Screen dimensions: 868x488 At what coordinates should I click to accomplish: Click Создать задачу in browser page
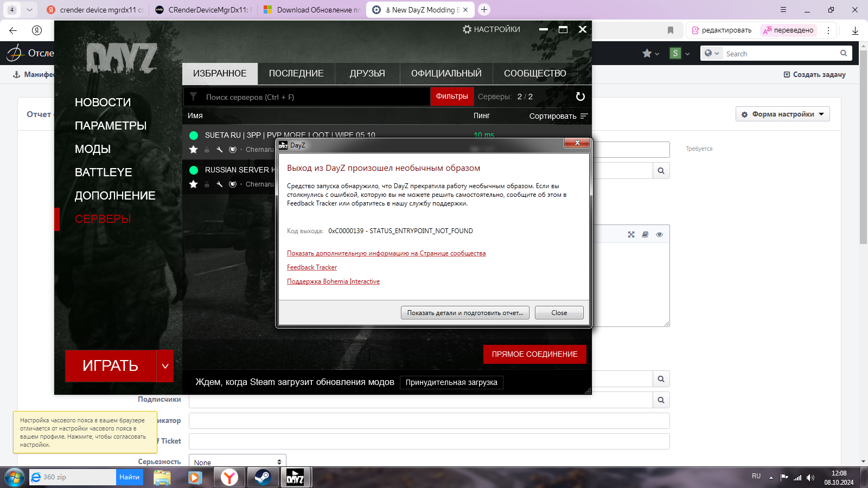(x=814, y=74)
